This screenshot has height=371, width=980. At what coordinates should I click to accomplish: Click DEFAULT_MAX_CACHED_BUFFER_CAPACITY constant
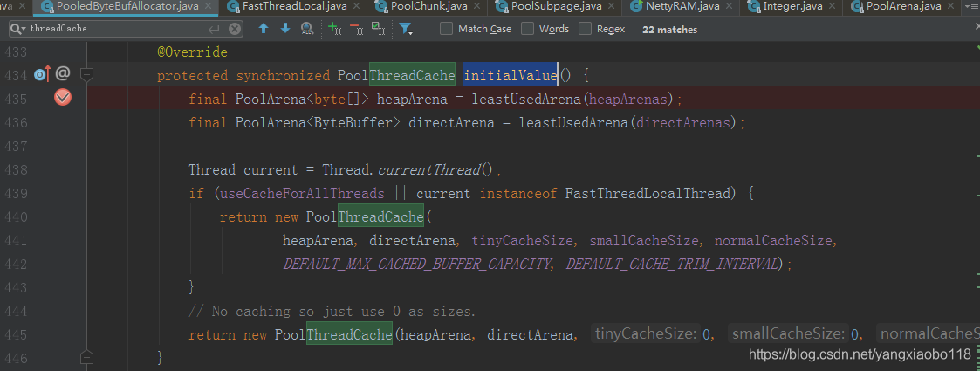[x=415, y=264]
